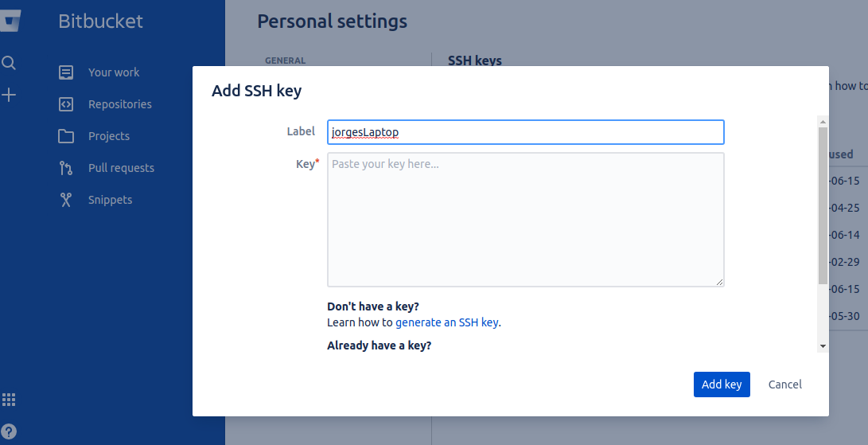Viewport: 868px width, 445px height.
Task: Cancel the Add SSH key dialog
Action: tap(784, 384)
